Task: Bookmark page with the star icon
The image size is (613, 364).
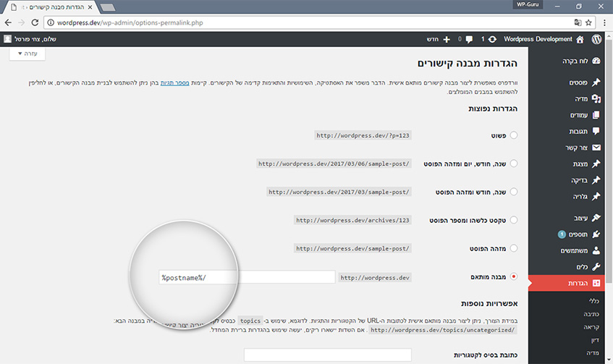Action: (x=588, y=22)
